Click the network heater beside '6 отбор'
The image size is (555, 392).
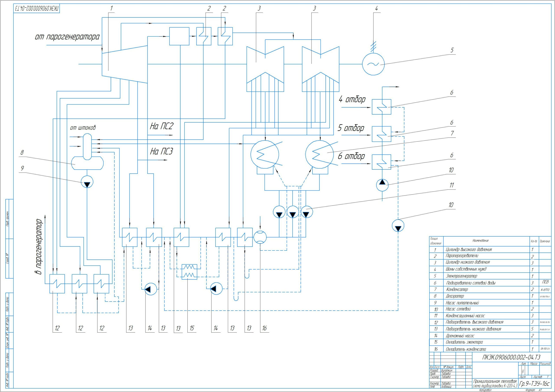coord(381,162)
